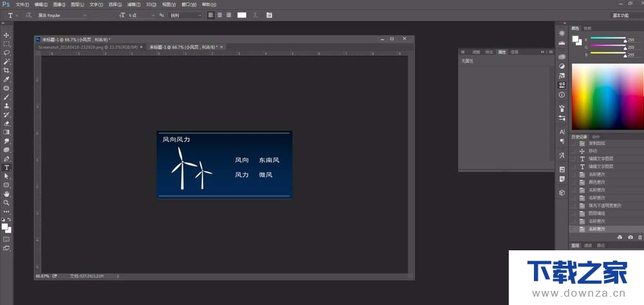The image size is (644, 305).
Task: Choose center align text option
Action: tap(220, 15)
